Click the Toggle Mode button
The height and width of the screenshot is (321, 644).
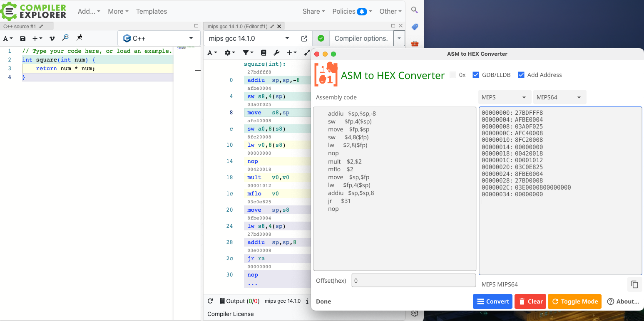574,301
